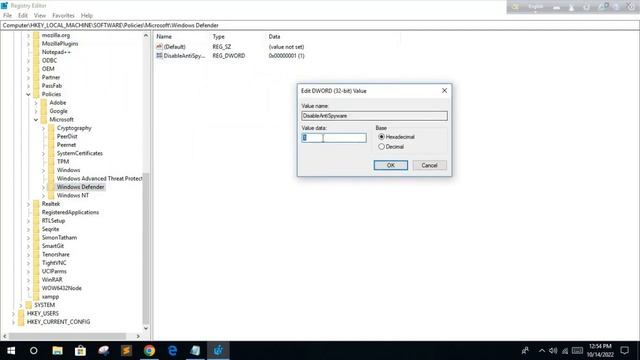
Task: Click the 0x00000001 (1) data cell
Action: pos(287,56)
